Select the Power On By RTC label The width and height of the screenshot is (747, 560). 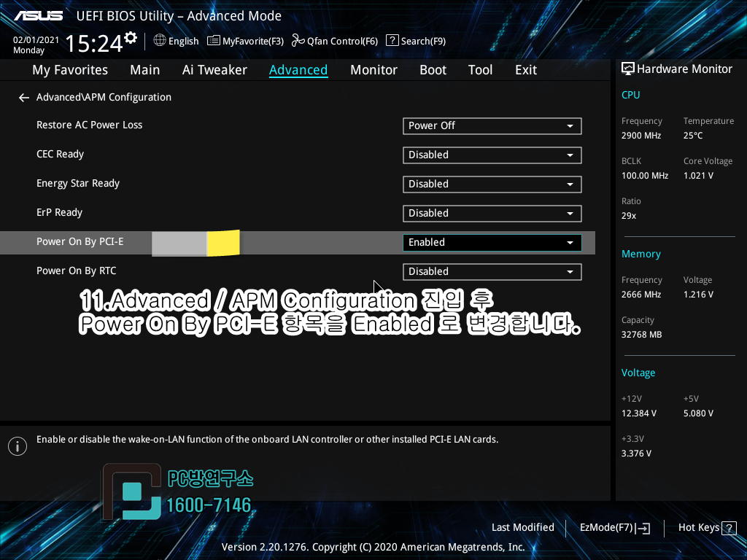pos(76,271)
